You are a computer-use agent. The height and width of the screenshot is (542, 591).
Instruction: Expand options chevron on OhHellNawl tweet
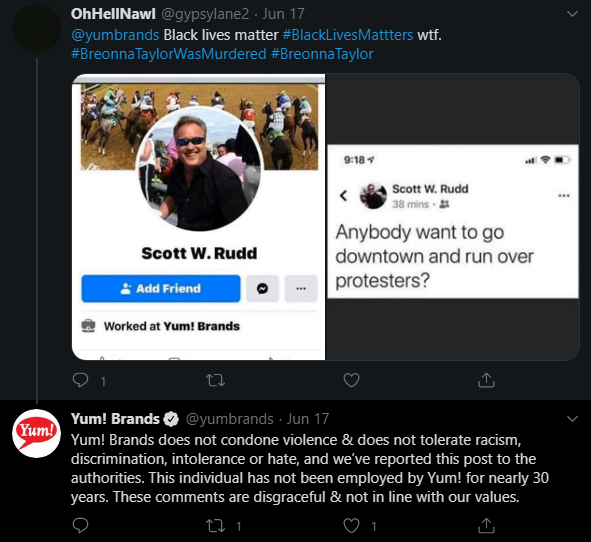tap(572, 14)
